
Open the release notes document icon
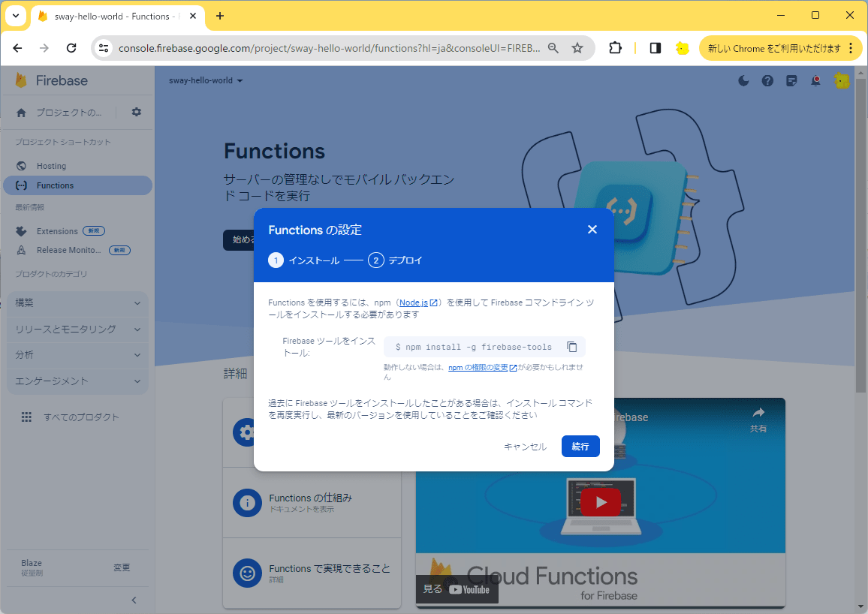(x=791, y=81)
